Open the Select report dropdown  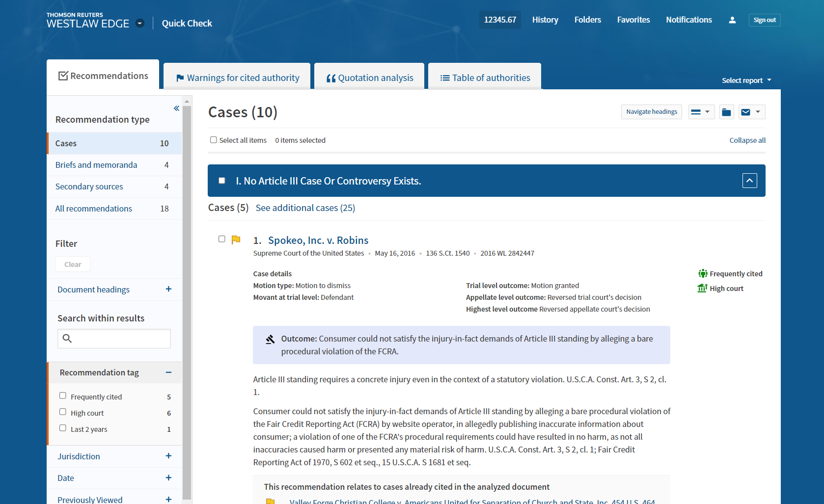[x=746, y=80]
